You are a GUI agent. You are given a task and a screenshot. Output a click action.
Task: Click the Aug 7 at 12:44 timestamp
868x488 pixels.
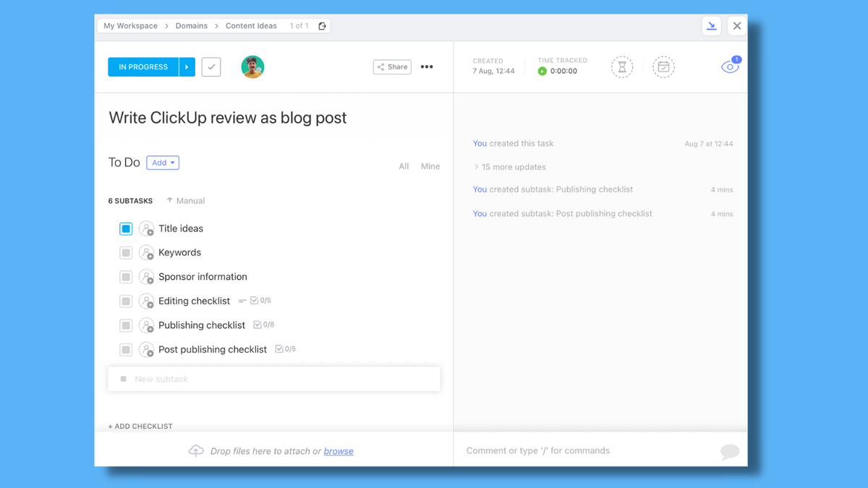point(709,144)
